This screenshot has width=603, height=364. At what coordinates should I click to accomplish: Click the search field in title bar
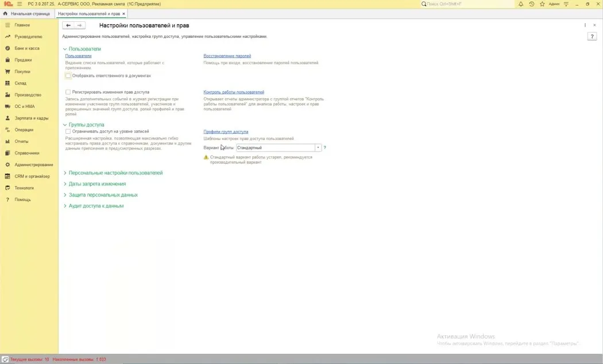coord(467,4)
